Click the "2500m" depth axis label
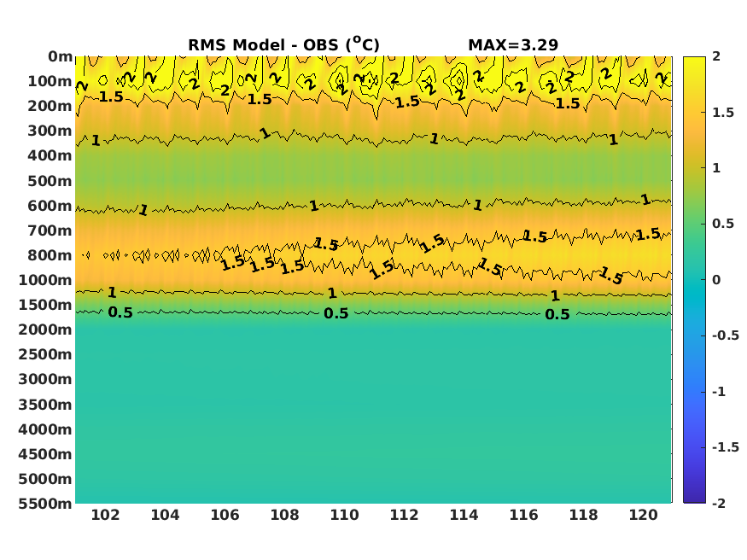 45,354
